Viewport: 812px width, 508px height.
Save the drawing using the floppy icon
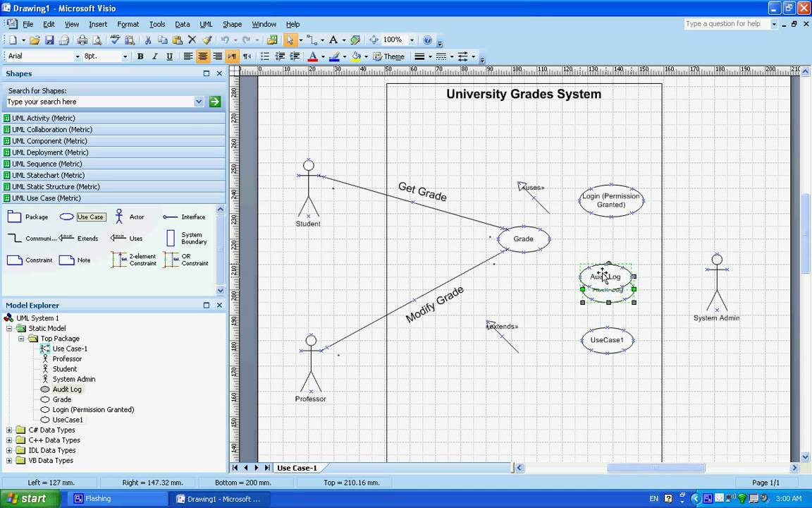(49, 40)
